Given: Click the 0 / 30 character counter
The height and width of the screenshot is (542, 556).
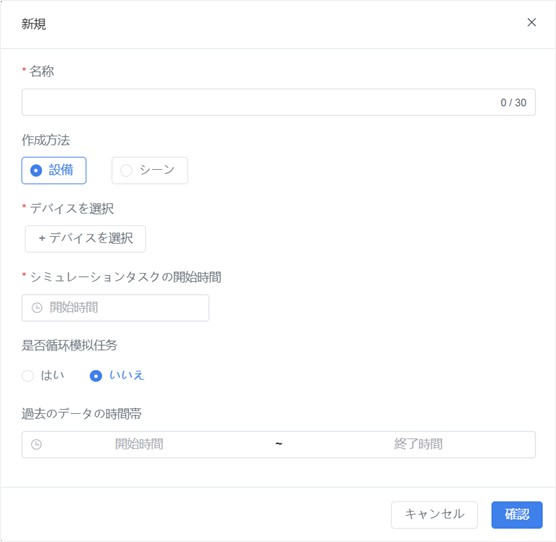Looking at the screenshot, I should click(x=513, y=103).
